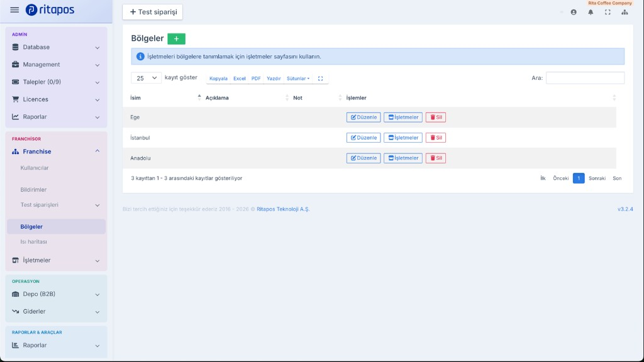This screenshot has width=644, height=362.
Task: Collapse the Franchise section
Action: [56, 151]
